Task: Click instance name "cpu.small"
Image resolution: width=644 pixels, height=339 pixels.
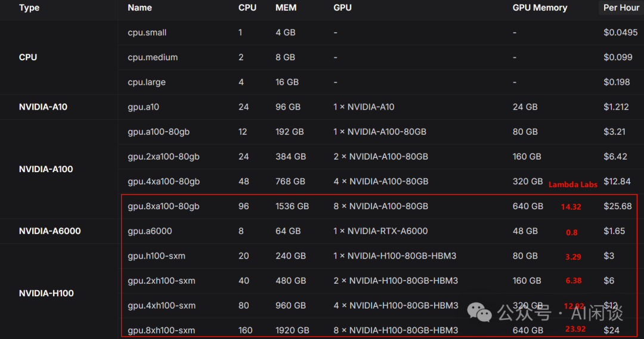Action: (147, 32)
